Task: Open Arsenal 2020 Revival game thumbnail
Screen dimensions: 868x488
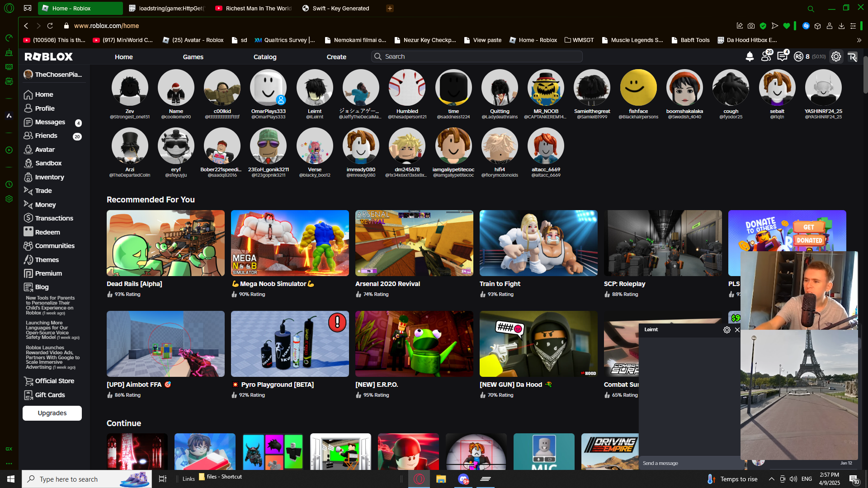Action: click(414, 243)
